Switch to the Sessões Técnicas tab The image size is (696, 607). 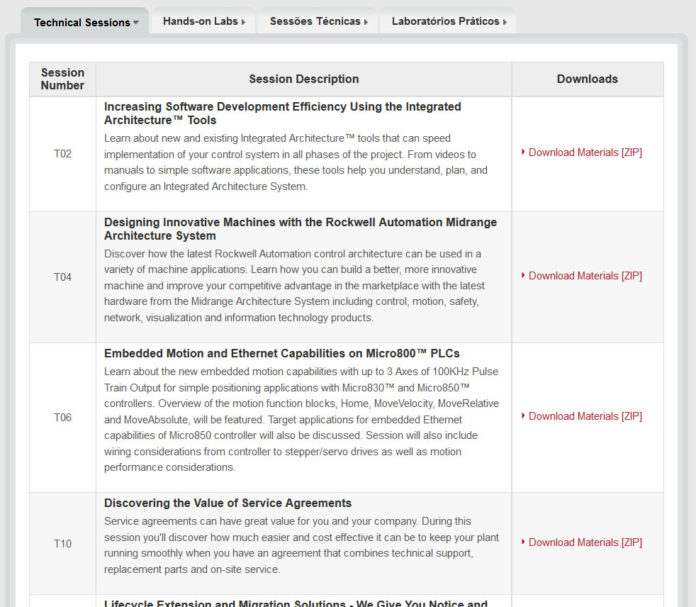(x=318, y=21)
